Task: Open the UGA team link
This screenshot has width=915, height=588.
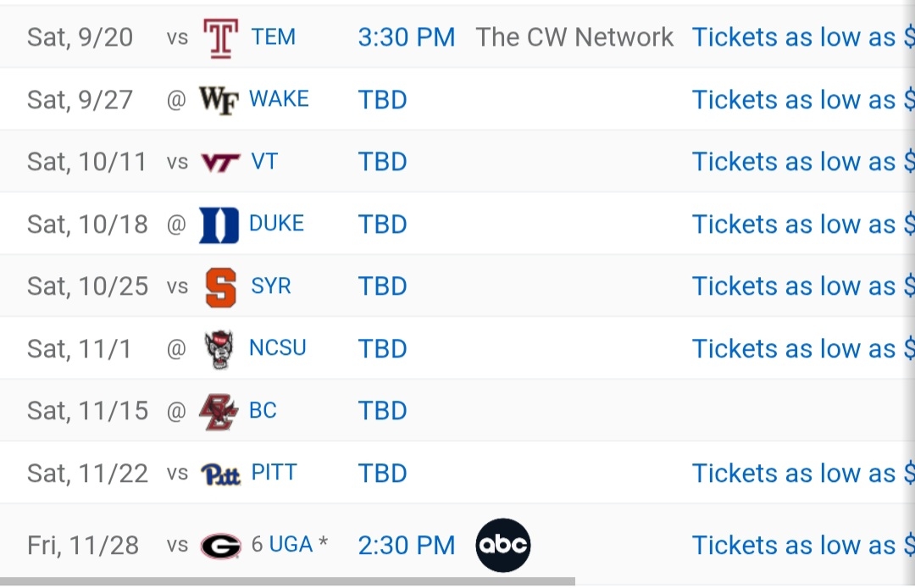Action: [x=291, y=545]
